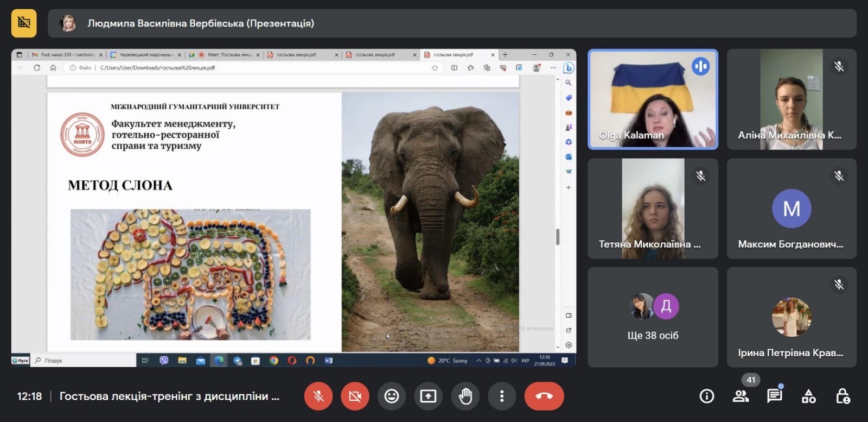This screenshot has height=422, width=868.
Task: Switch to the 'Fwd: наказ 350' Gmail tab
Action: tap(67, 55)
